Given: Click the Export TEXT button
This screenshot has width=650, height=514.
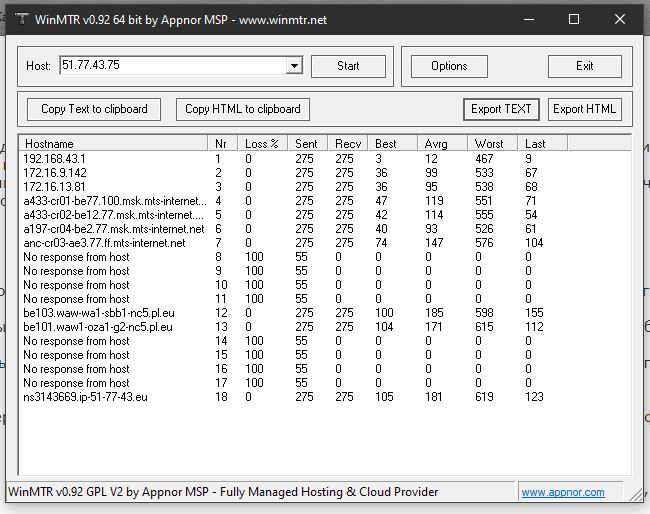Looking at the screenshot, I should pyautogui.click(x=501, y=109).
